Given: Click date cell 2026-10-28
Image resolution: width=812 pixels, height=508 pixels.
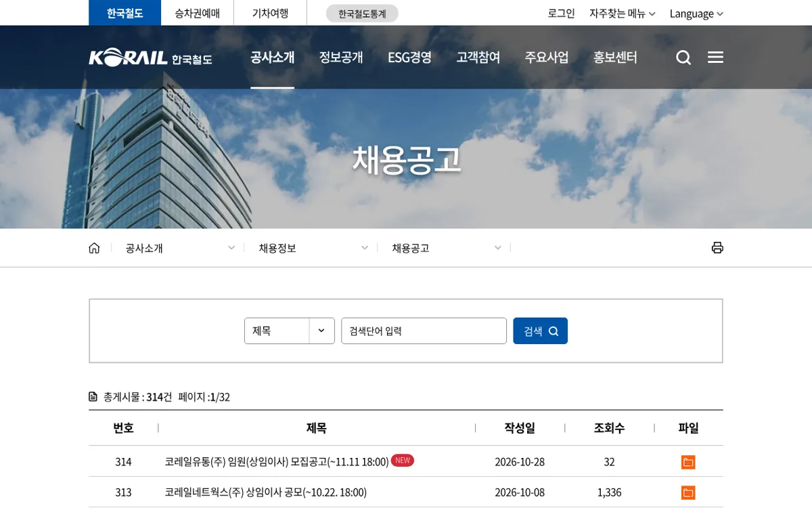Looking at the screenshot, I should coord(520,462).
